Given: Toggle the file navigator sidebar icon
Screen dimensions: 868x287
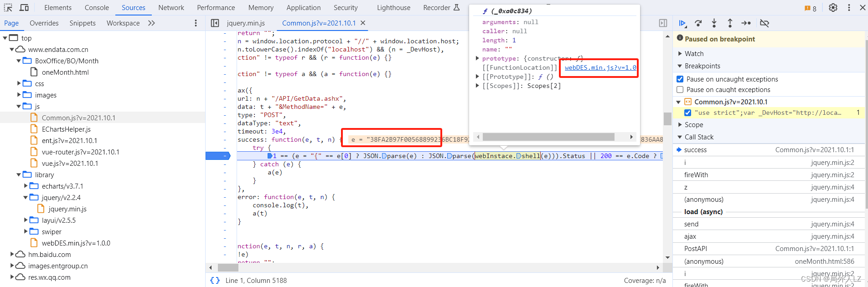Looking at the screenshot, I should (215, 23).
